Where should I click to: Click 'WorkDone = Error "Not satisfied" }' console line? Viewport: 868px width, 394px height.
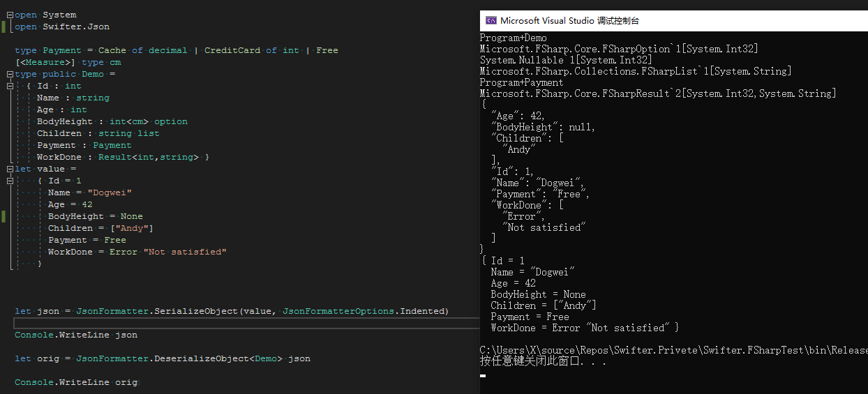point(585,328)
